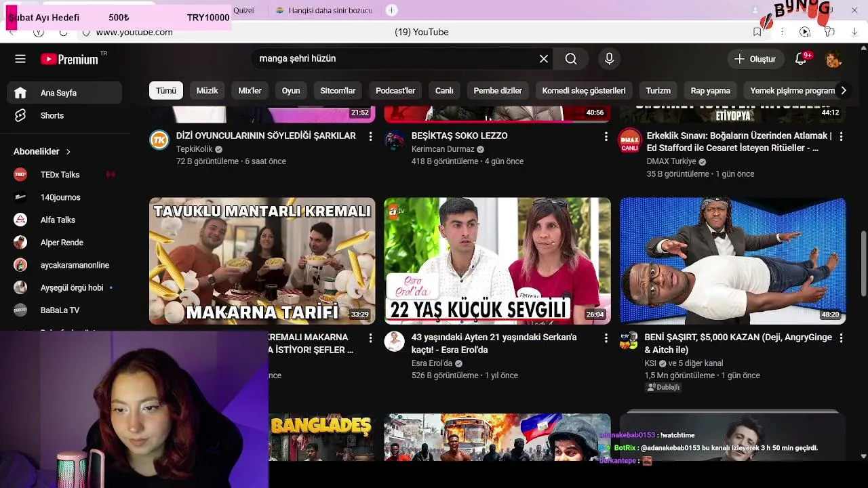Open the KSI video thumbnail 48:20
The width and height of the screenshot is (868, 488).
click(x=732, y=261)
